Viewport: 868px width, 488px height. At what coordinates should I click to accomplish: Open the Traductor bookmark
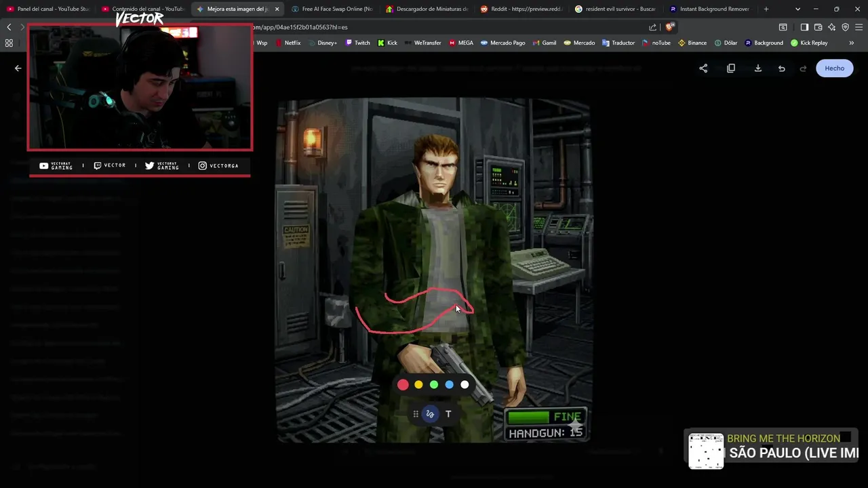(618, 43)
